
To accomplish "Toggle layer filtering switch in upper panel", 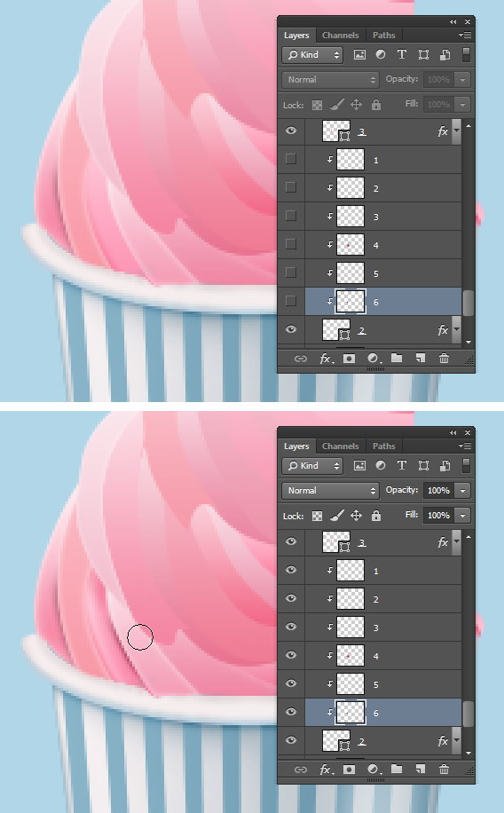I will tap(466, 54).
